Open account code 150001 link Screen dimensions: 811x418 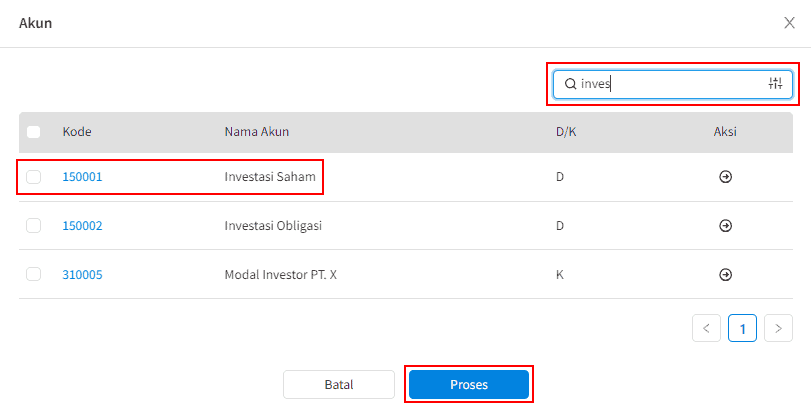pyautogui.click(x=82, y=177)
